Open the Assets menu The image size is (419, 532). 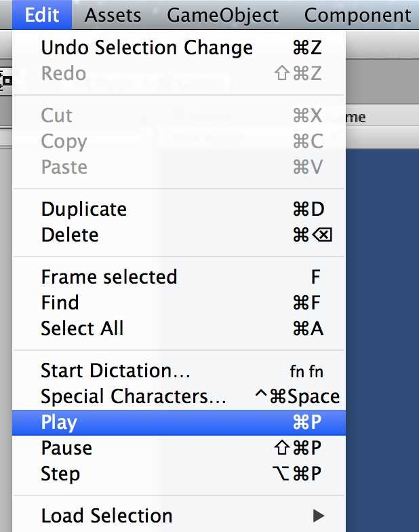tap(113, 14)
